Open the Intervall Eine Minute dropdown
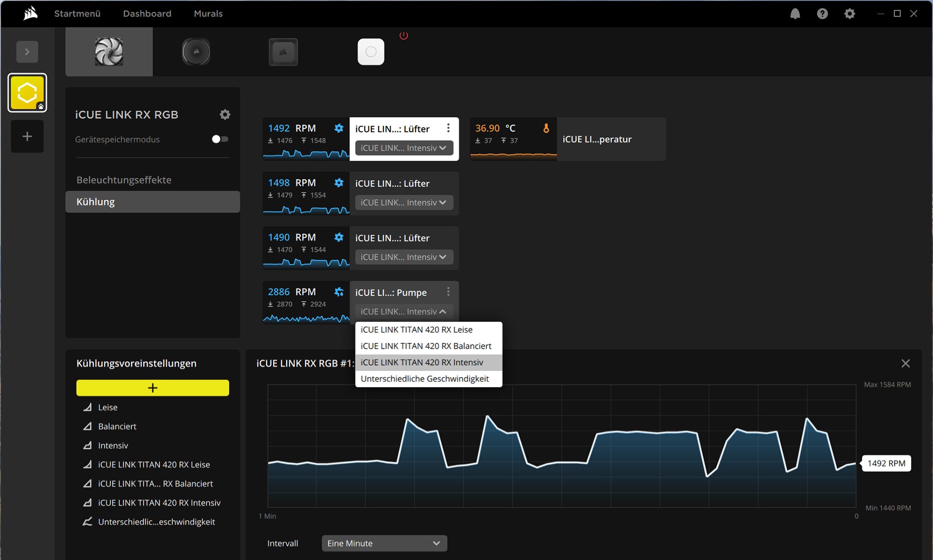 (x=384, y=543)
